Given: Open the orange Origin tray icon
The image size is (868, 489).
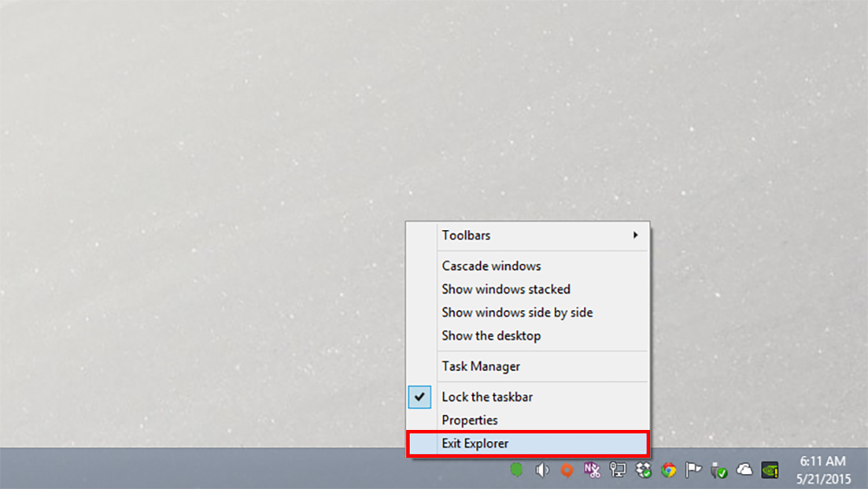Looking at the screenshot, I should click(x=566, y=470).
